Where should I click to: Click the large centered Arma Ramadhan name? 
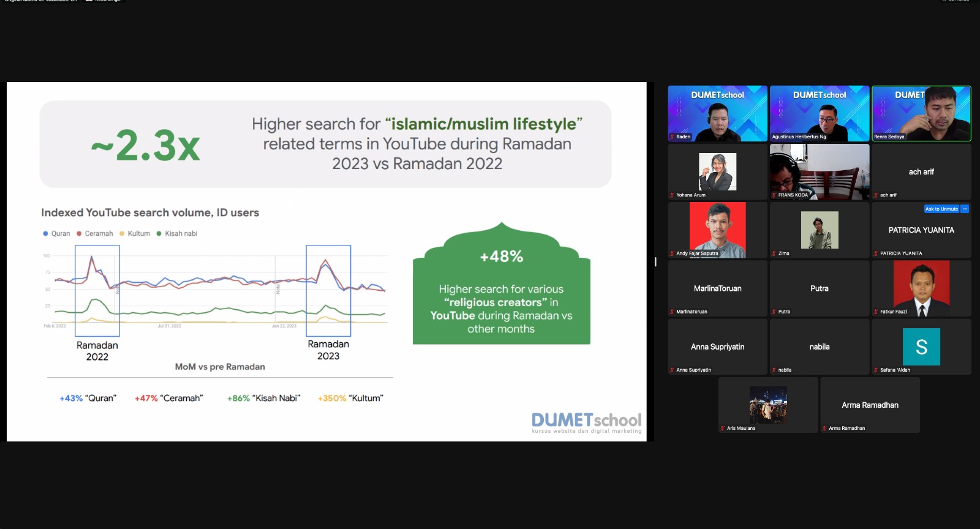click(x=870, y=405)
